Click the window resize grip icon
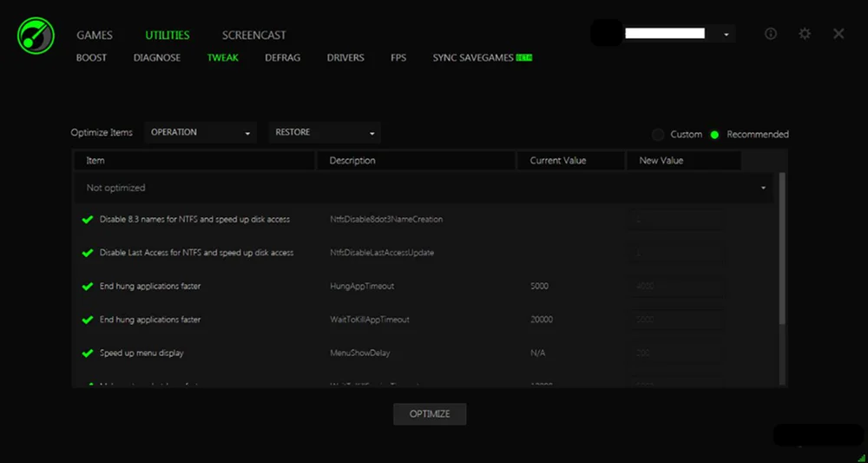Viewport: 868px width, 463px height. tap(860, 456)
